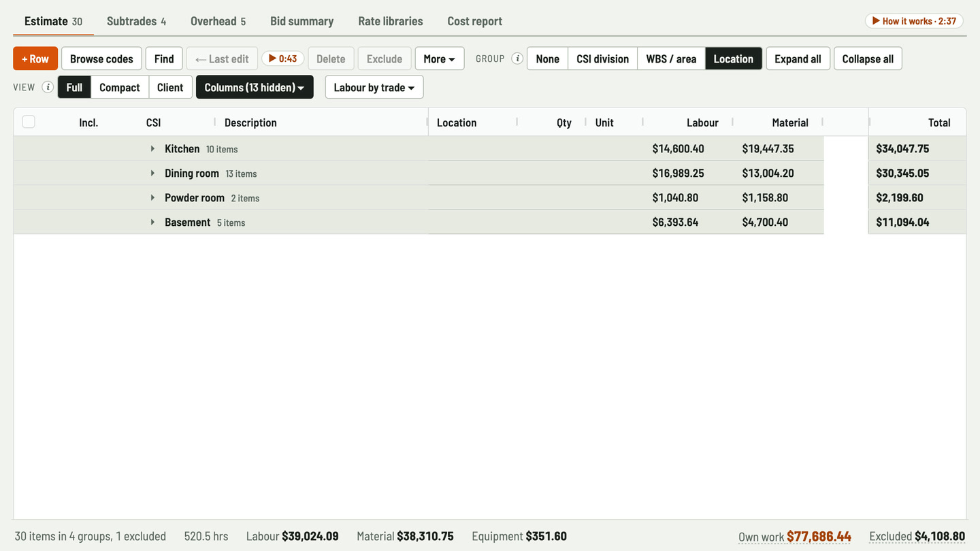Click the Browse codes button
Viewport: 980px width, 551px height.
[x=101, y=59]
